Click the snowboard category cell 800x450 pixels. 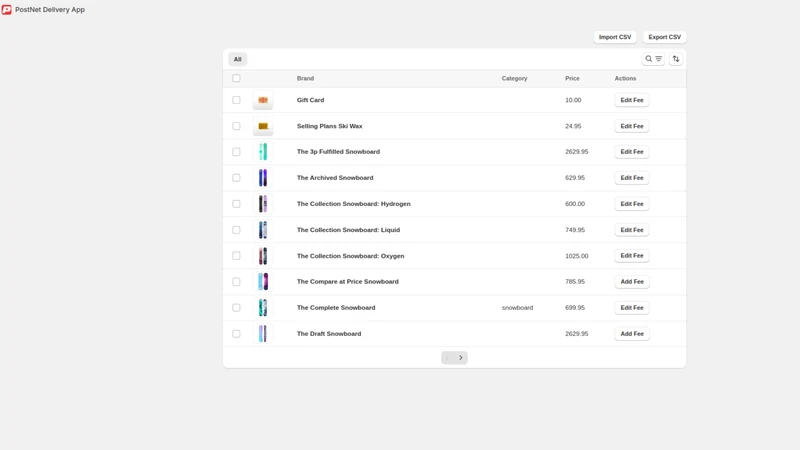click(517, 308)
